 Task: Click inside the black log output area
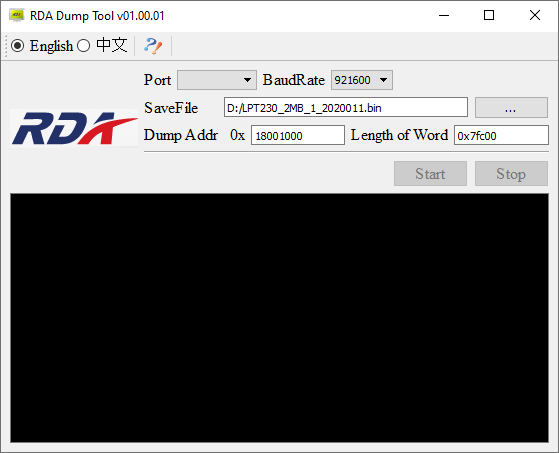pyautogui.click(x=279, y=318)
